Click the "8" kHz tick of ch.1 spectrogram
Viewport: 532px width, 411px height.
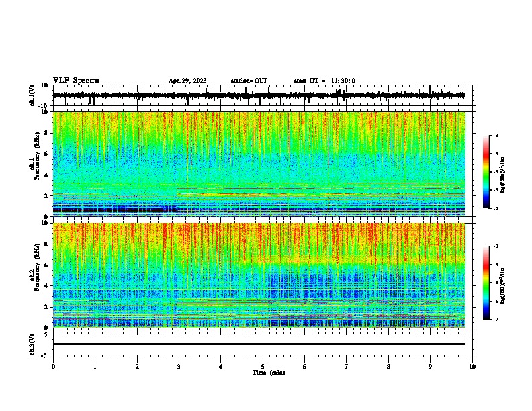click(x=46, y=133)
